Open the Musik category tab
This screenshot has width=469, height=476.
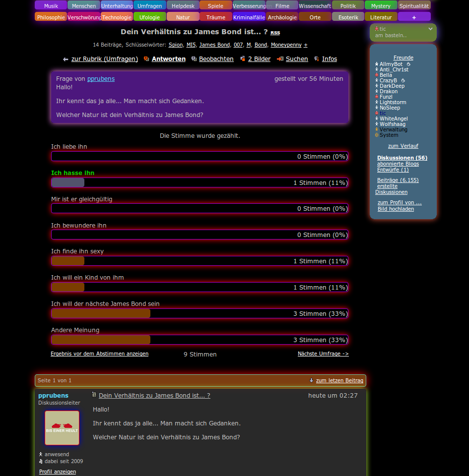[x=51, y=5]
